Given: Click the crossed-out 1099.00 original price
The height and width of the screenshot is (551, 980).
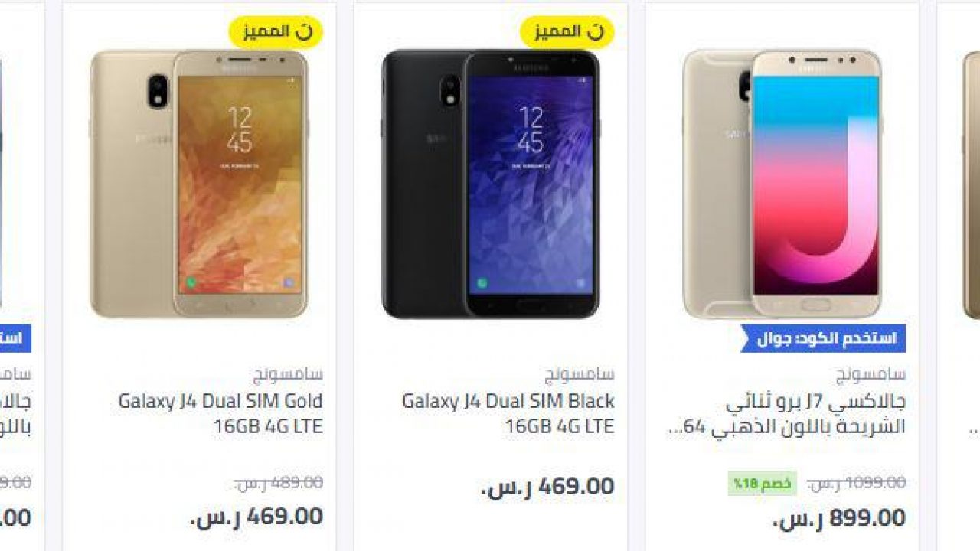Looking at the screenshot, I should [857, 483].
